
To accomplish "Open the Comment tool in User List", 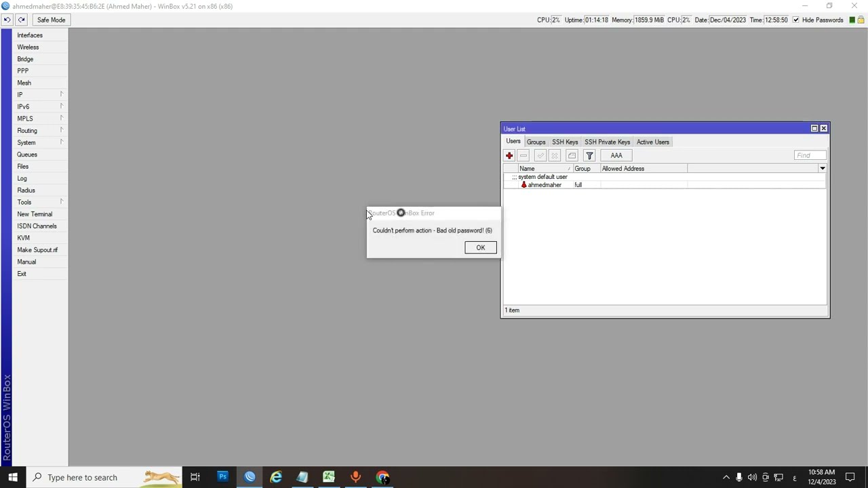I will click(x=572, y=156).
